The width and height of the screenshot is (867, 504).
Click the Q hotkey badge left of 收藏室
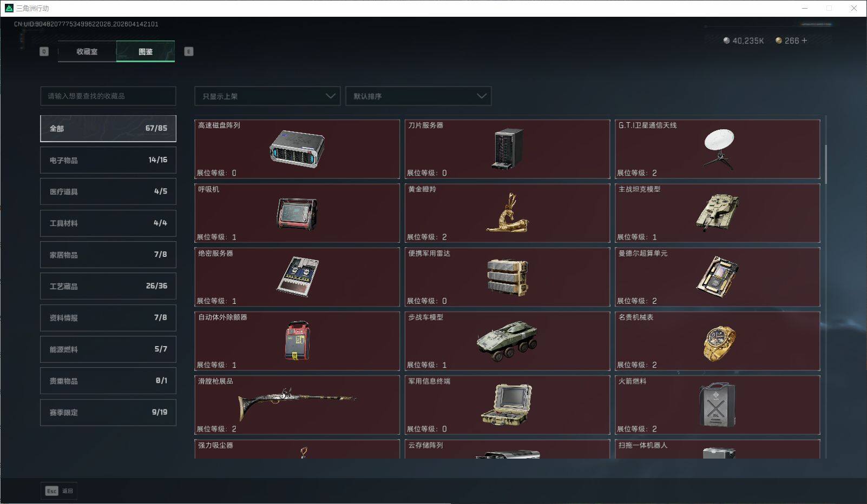tap(44, 51)
